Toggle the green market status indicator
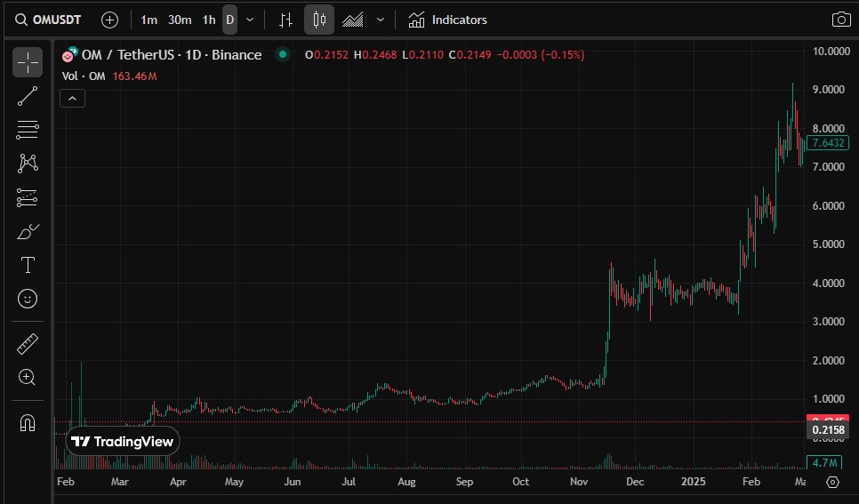Image resolution: width=859 pixels, height=504 pixels. tap(283, 54)
